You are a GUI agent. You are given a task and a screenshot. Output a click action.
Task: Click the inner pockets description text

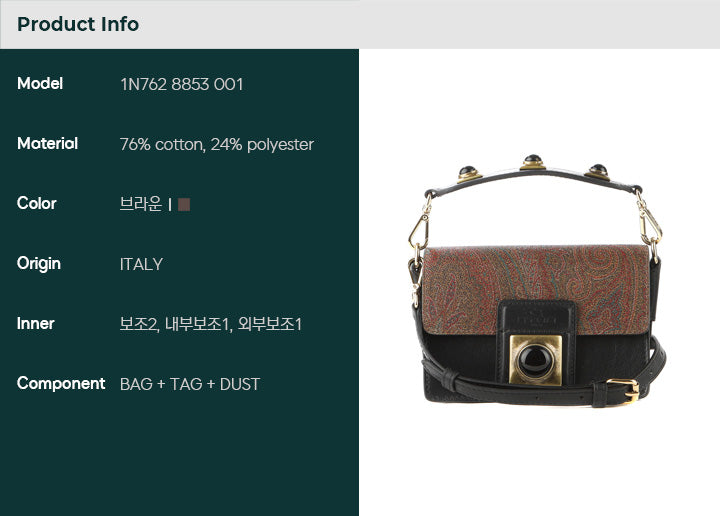[211, 324]
